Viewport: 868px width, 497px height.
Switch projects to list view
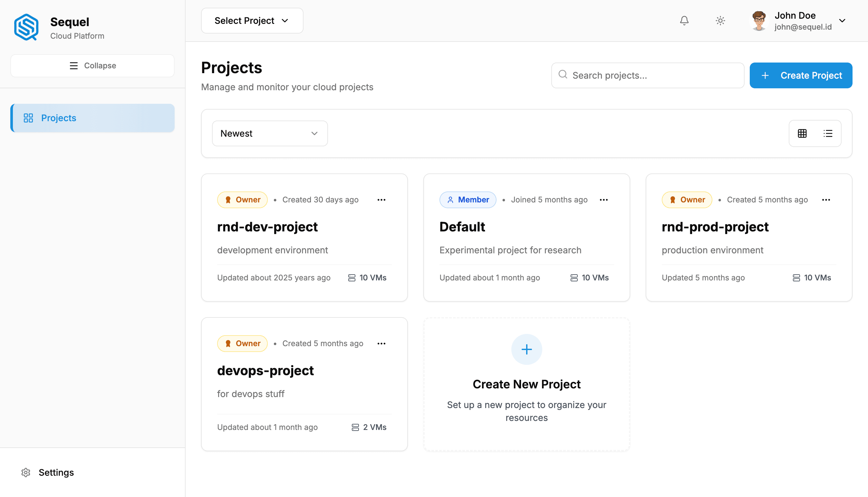[x=828, y=133]
